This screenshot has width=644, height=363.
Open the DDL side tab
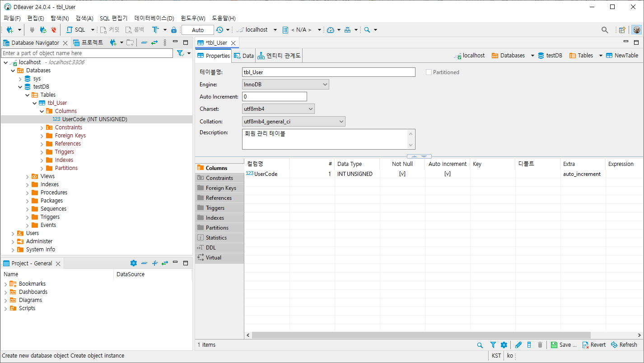pyautogui.click(x=219, y=248)
